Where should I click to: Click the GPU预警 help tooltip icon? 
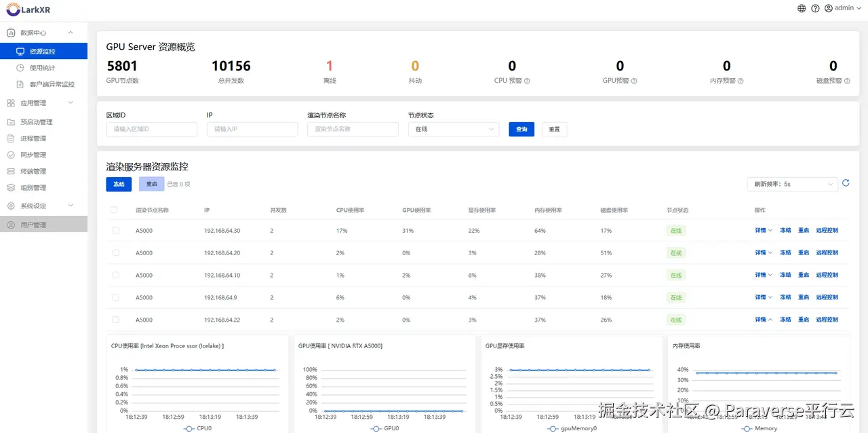coord(634,81)
